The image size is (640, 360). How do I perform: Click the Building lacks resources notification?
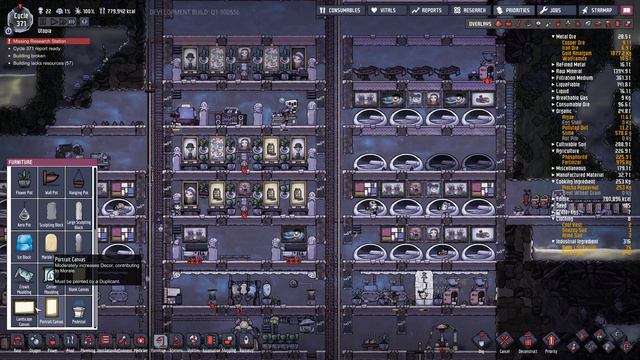pyautogui.click(x=42, y=63)
